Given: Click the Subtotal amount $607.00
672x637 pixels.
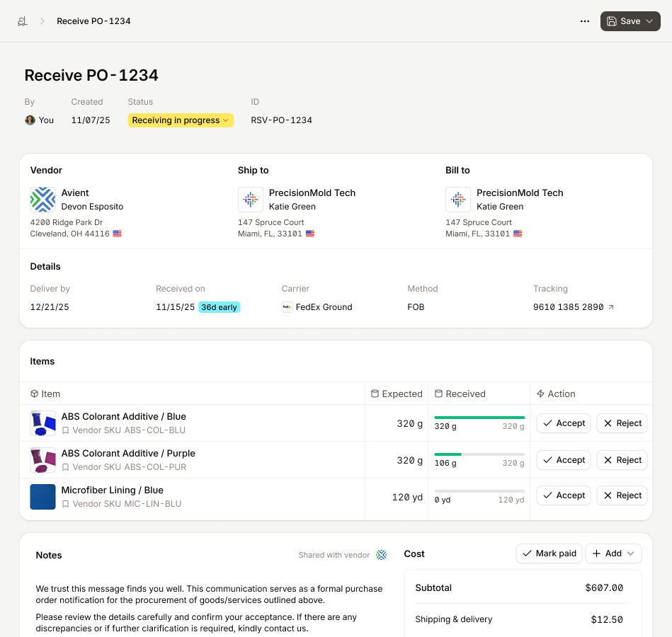Looking at the screenshot, I should click(604, 587).
